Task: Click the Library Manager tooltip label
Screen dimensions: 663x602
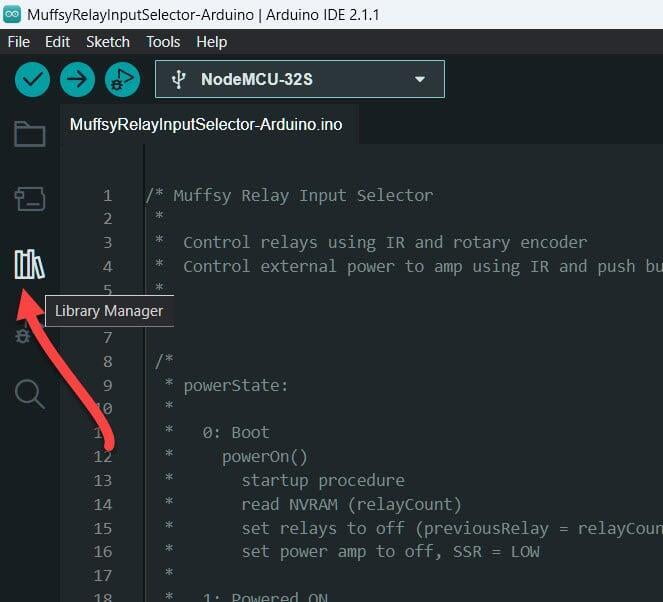Action: click(109, 311)
